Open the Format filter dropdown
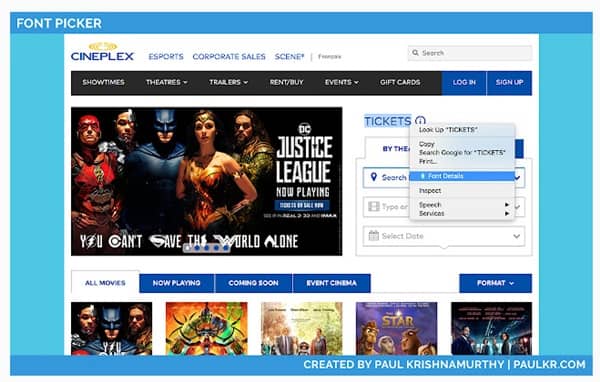This screenshot has width=600, height=382. [495, 283]
